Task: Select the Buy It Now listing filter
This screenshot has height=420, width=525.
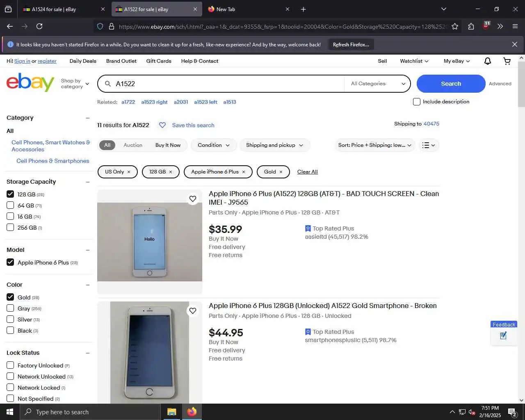Action: 168,145
